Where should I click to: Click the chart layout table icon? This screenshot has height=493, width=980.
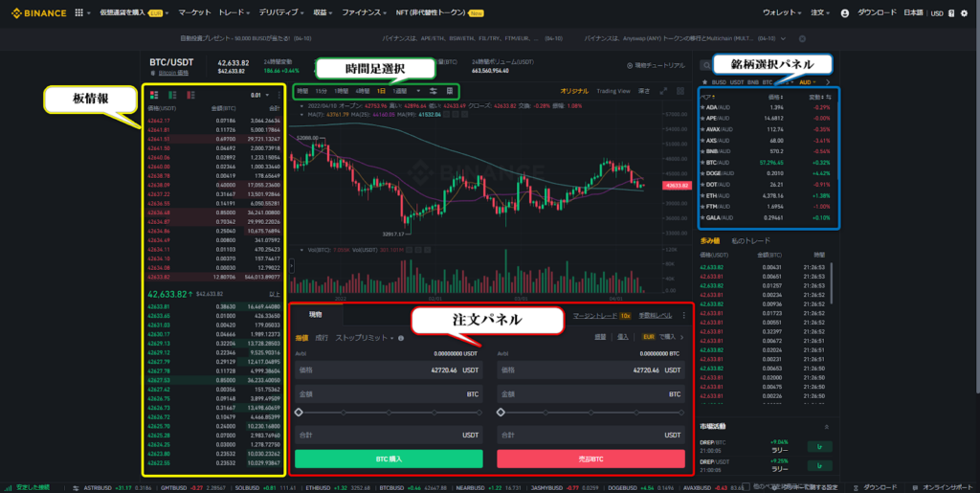(x=450, y=91)
